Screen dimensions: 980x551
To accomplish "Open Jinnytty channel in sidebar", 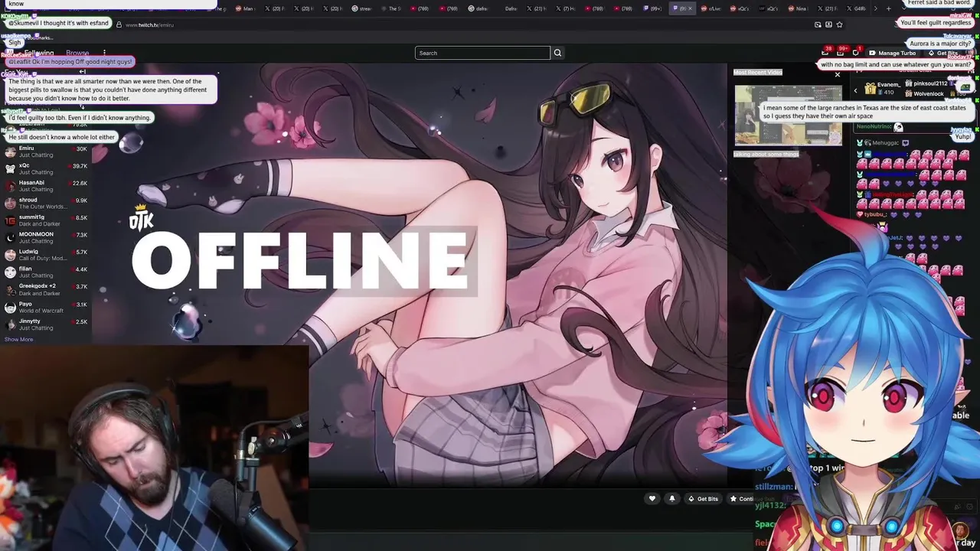I will coord(46,324).
